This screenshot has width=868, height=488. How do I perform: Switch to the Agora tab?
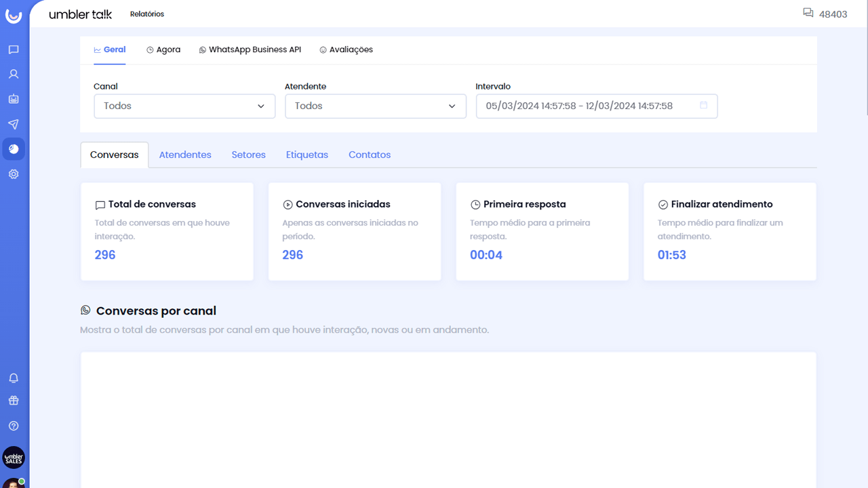coord(163,49)
